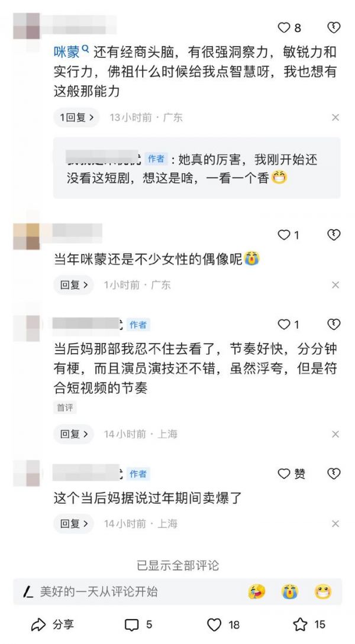
Task: Insert the laughing-crying emoji
Action: (x=257, y=592)
